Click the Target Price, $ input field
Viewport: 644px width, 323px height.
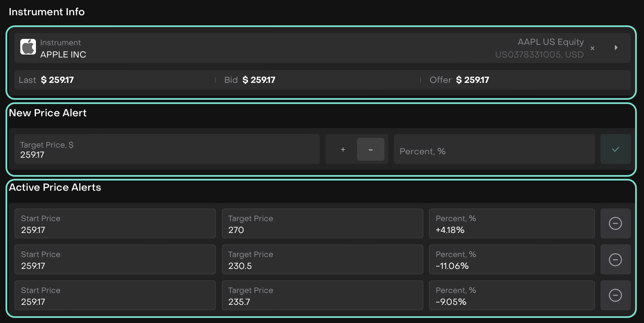[x=167, y=149]
